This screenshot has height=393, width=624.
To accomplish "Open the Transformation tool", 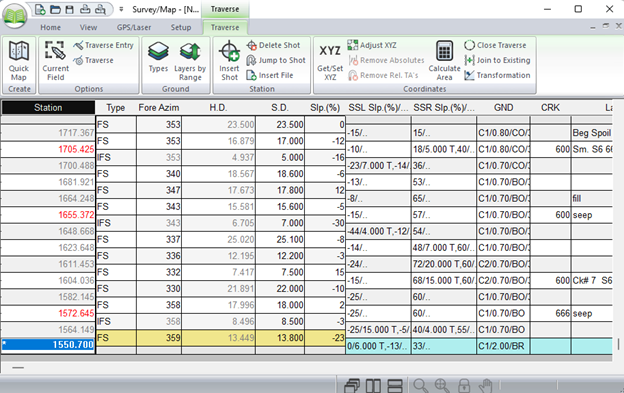I will pos(497,75).
